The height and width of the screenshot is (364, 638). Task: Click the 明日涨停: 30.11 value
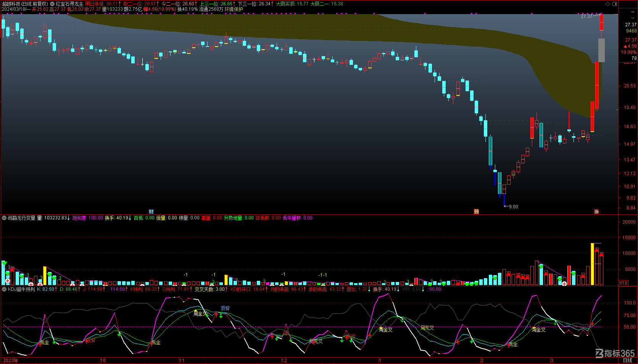pos(101,4)
